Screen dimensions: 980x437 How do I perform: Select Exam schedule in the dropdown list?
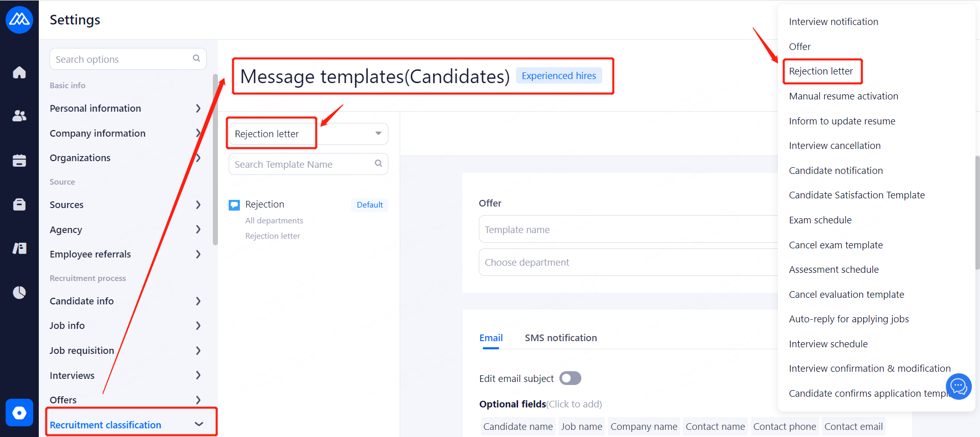820,220
